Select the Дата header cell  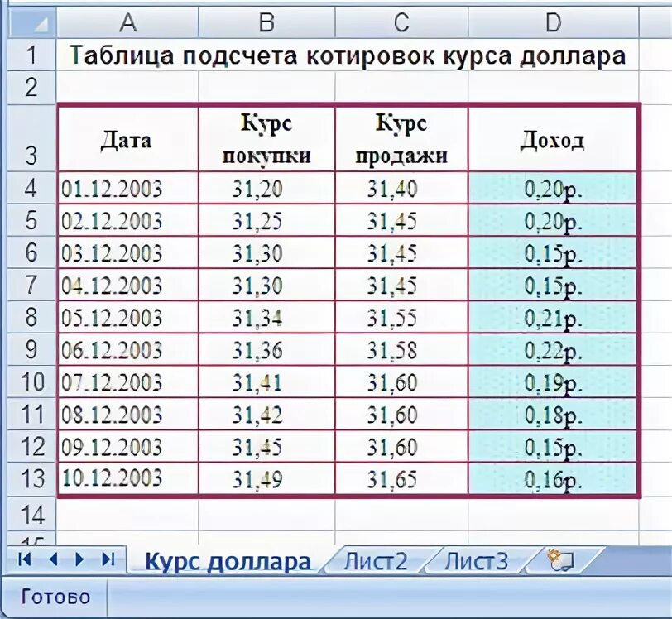(x=127, y=138)
